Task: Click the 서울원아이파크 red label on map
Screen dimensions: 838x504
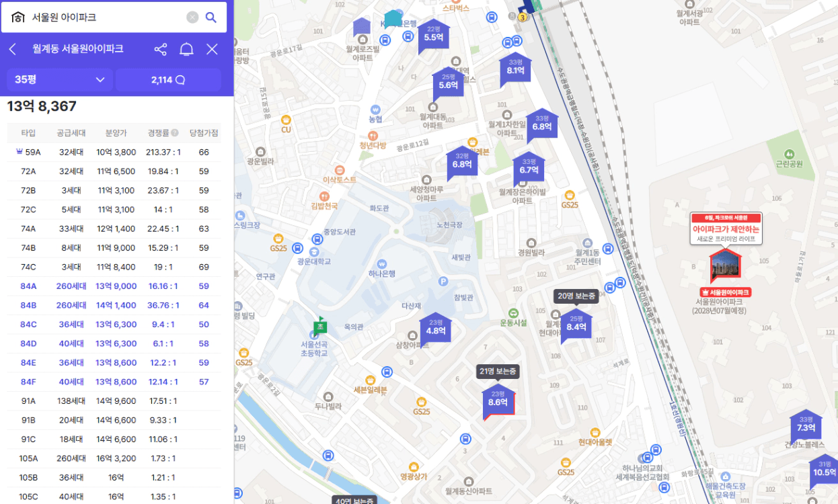Action: coord(725,292)
